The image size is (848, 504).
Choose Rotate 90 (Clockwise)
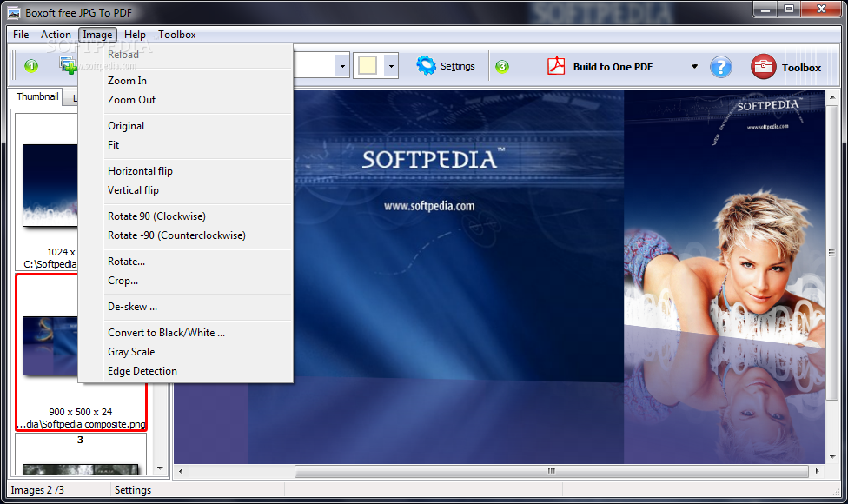tap(186, 216)
